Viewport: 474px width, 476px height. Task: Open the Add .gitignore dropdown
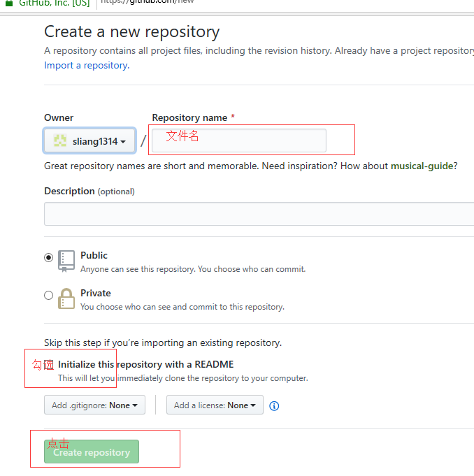click(x=94, y=405)
